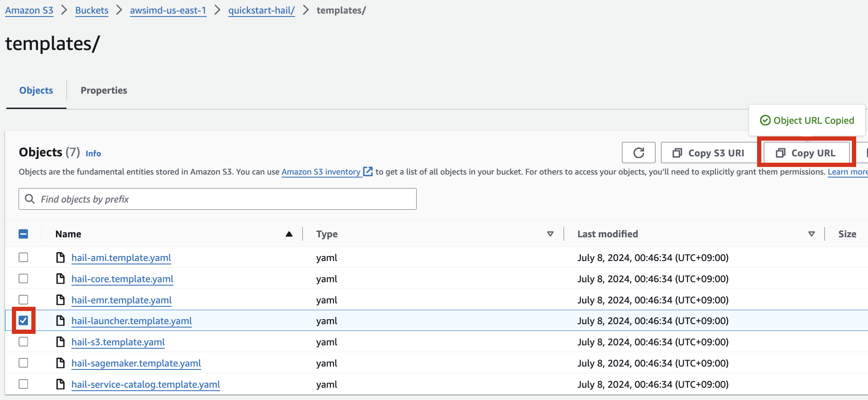Click the Copy S3 URI button
Image resolution: width=868 pixels, height=400 pixels.
pos(709,153)
